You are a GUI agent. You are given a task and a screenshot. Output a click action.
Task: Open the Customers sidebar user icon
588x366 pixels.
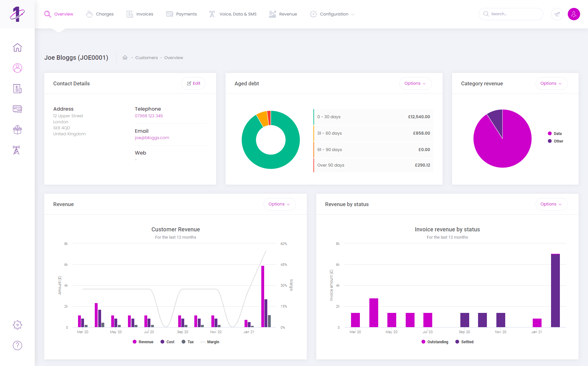point(17,68)
